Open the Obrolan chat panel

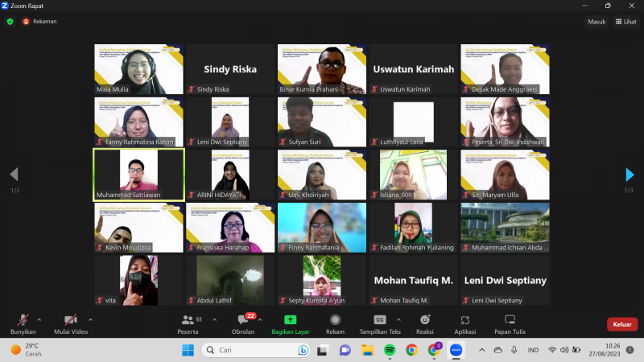click(243, 322)
